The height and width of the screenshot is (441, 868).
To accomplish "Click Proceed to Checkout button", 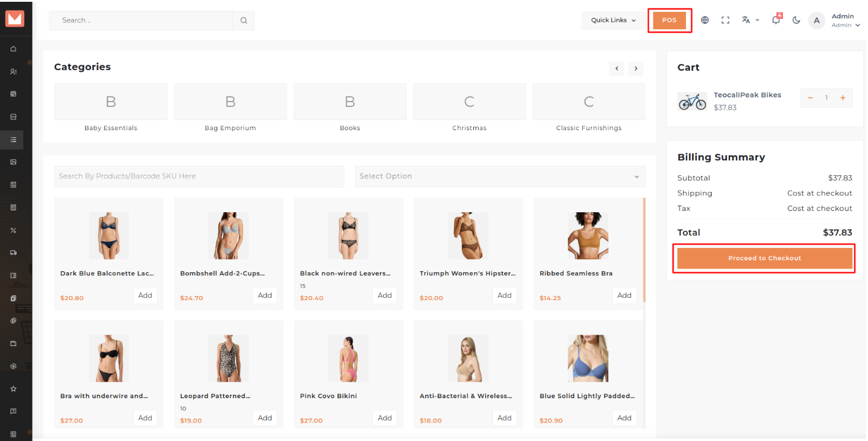I will pyautogui.click(x=765, y=259).
